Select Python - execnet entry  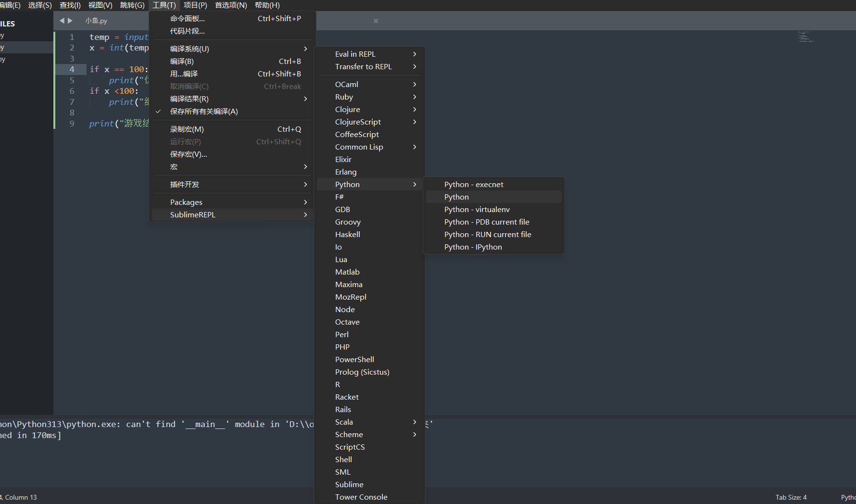[x=493, y=185]
